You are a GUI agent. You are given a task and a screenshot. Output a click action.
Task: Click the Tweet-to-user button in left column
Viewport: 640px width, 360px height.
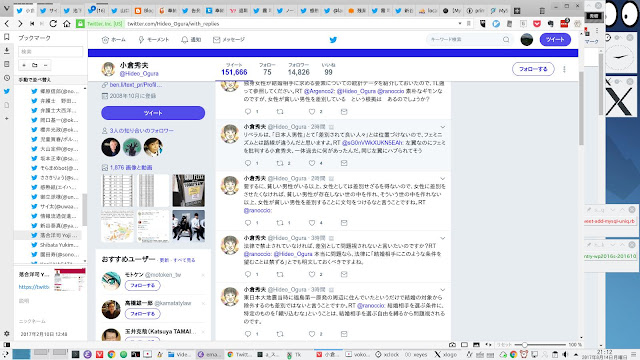pyautogui.click(x=153, y=113)
